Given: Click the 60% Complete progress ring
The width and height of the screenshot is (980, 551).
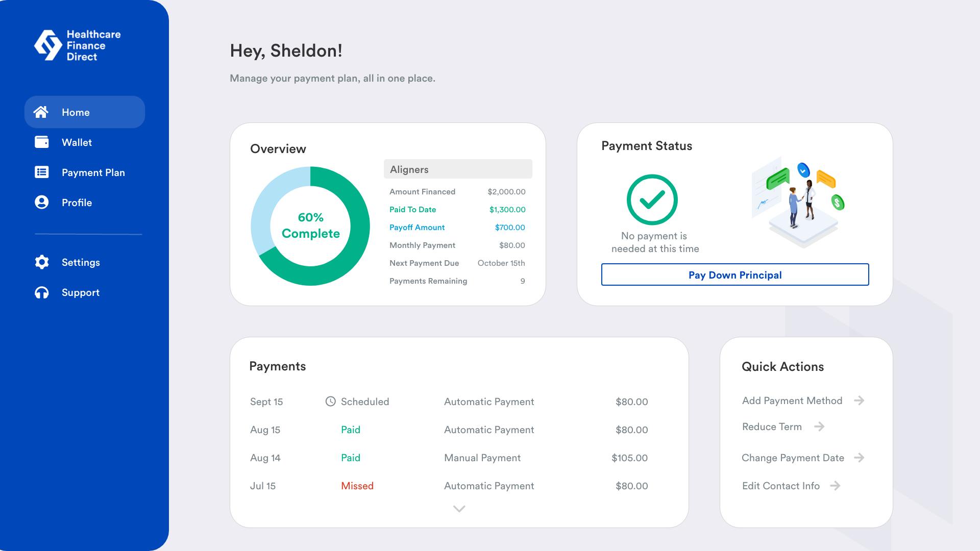Looking at the screenshot, I should (x=310, y=226).
